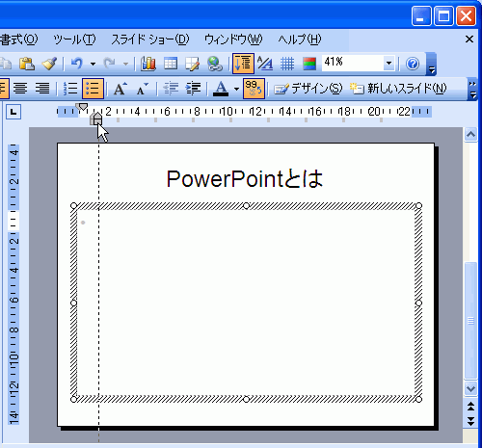This screenshot has height=448, width=482.
Task: Click the vertical scrollbar thumb
Action: [470, 321]
